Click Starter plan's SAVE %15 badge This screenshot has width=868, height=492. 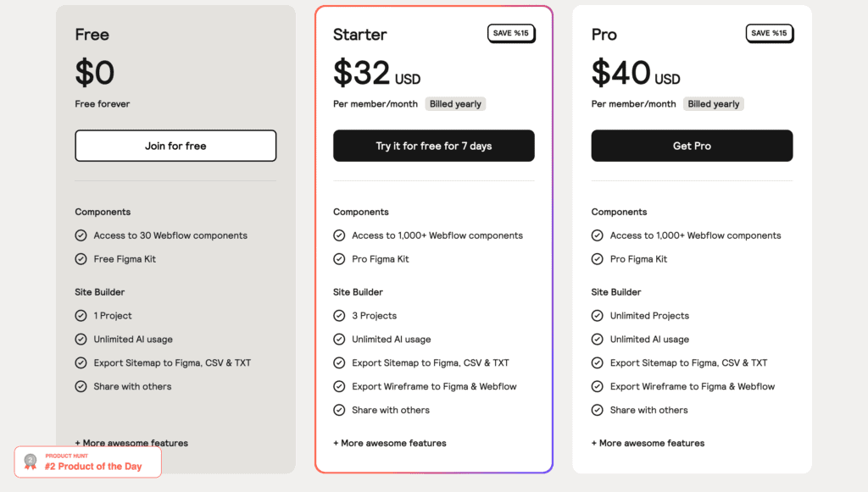tap(511, 33)
